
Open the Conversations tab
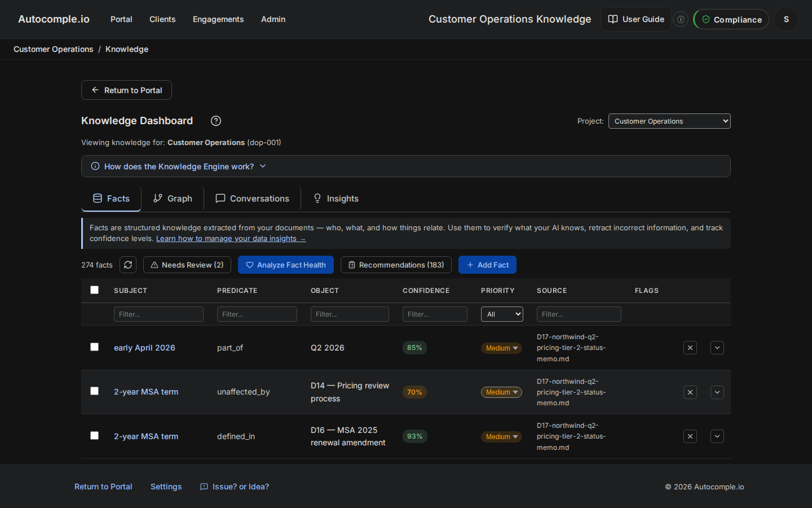(252, 199)
